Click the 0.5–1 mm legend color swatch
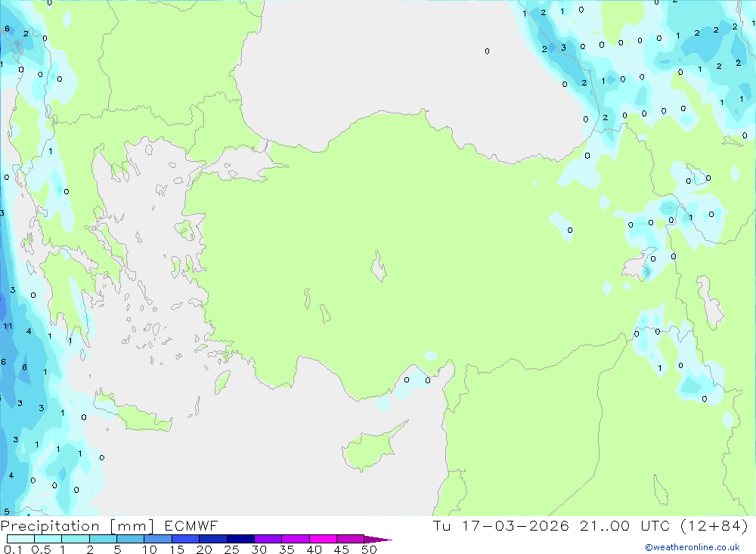Viewport: 756px width, 554px height. [x=48, y=539]
